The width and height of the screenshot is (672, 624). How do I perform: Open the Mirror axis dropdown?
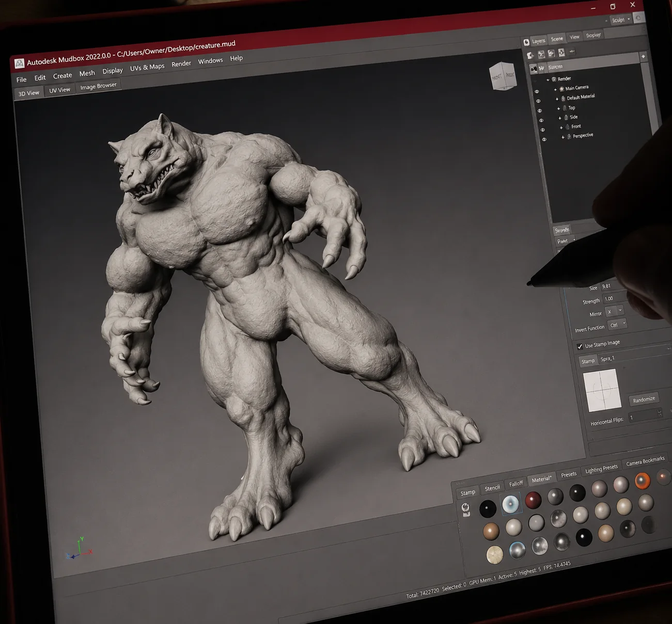point(615,311)
